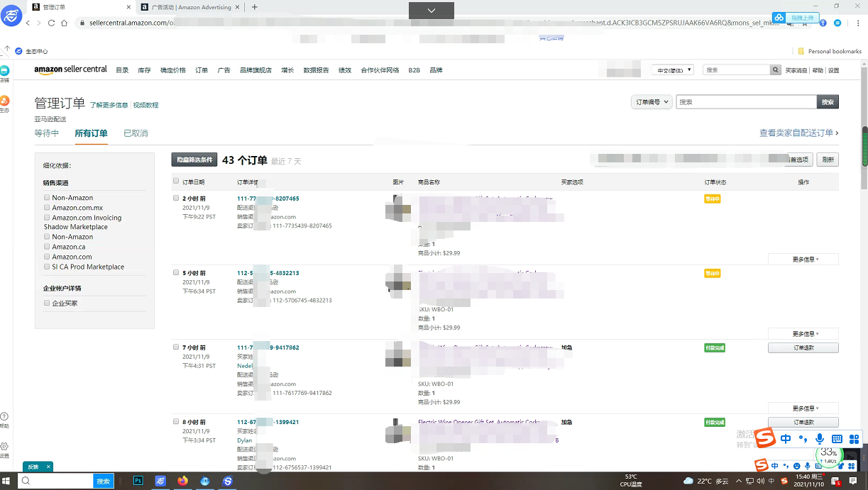Click the cloud upload 拖拽上传 widget
The width and height of the screenshot is (868, 490).
pyautogui.click(x=796, y=17)
